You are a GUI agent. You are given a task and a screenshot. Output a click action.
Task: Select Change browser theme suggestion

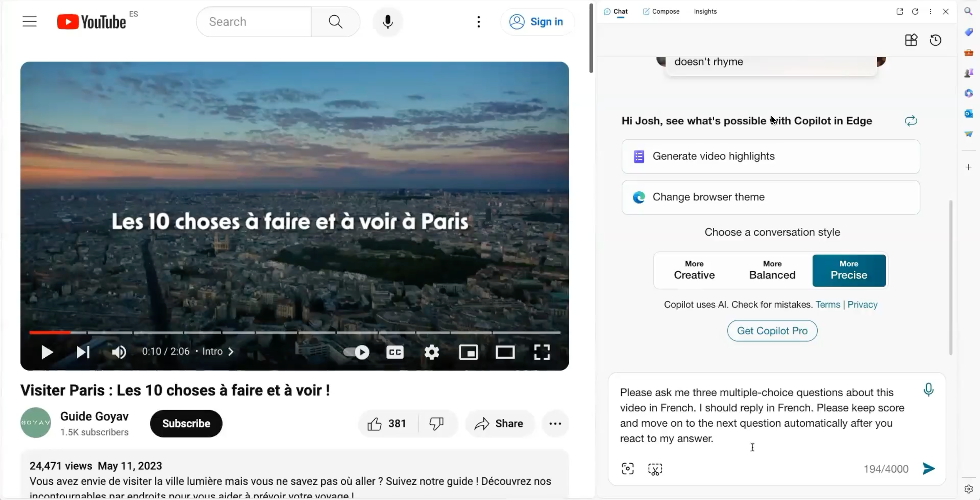[x=771, y=197]
